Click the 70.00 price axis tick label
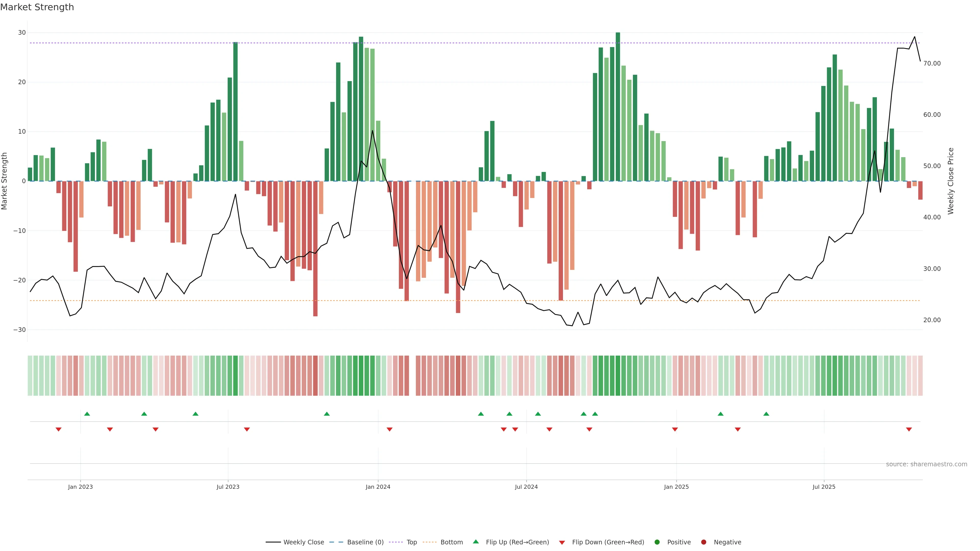980x551 pixels. tap(932, 64)
